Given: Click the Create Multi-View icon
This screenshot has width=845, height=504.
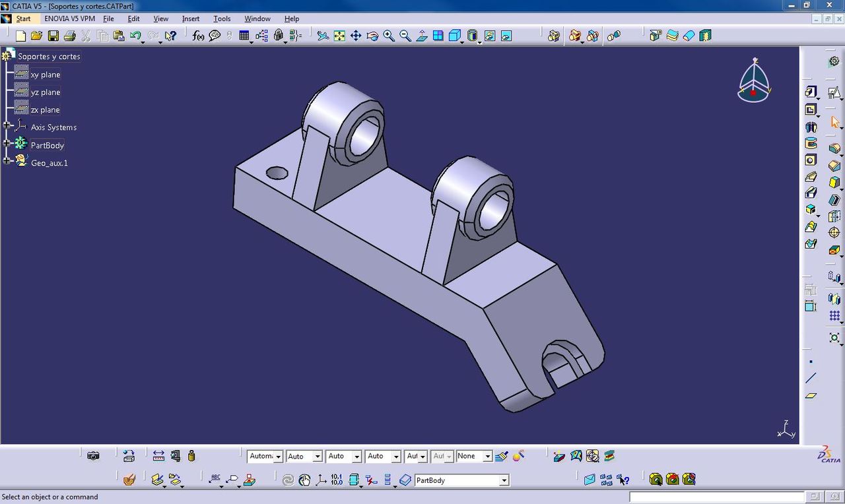Looking at the screenshot, I should [x=438, y=36].
